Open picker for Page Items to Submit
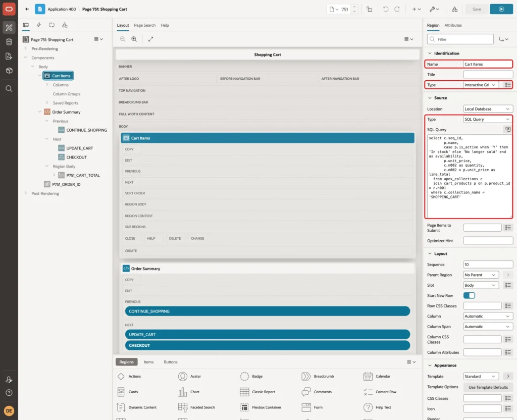Image resolution: width=517 pixels, height=420 pixels. coord(508,228)
